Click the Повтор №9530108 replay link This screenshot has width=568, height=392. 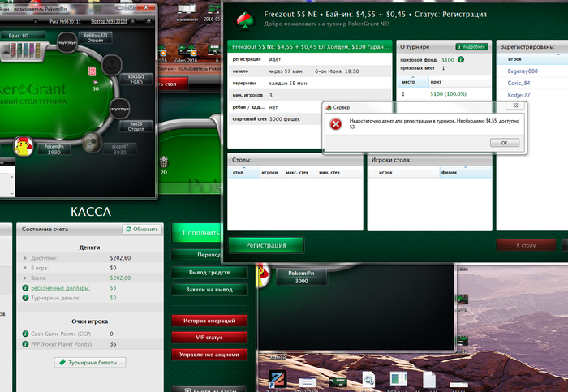(x=109, y=21)
